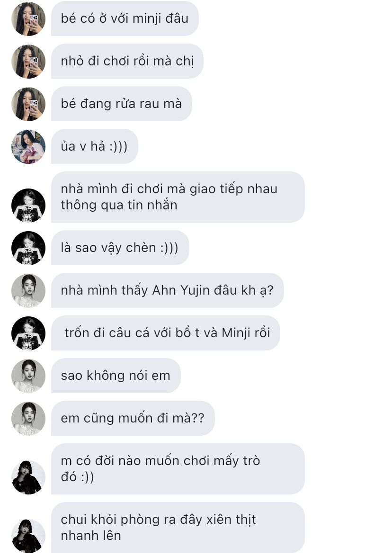Click avatar beside "m có đời nào muốn chơi" message
Viewport: 392px width, 557px height.
[x=28, y=477]
